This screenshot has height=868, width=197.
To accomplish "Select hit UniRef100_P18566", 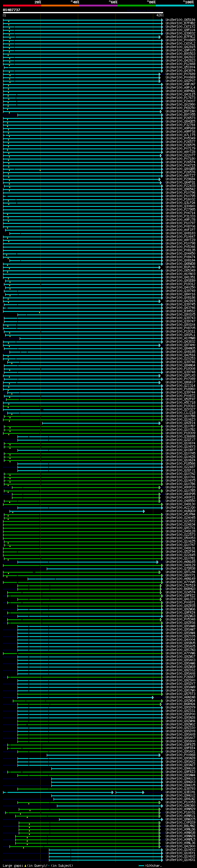I will tap(180, 464).
